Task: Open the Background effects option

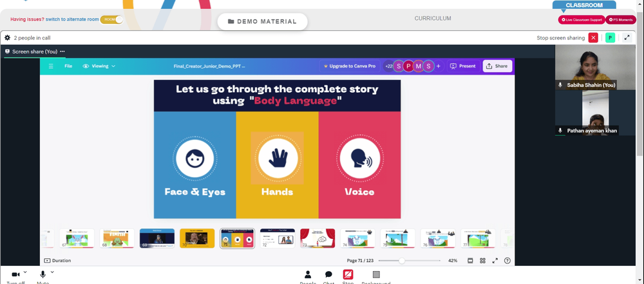Action: (x=376, y=274)
